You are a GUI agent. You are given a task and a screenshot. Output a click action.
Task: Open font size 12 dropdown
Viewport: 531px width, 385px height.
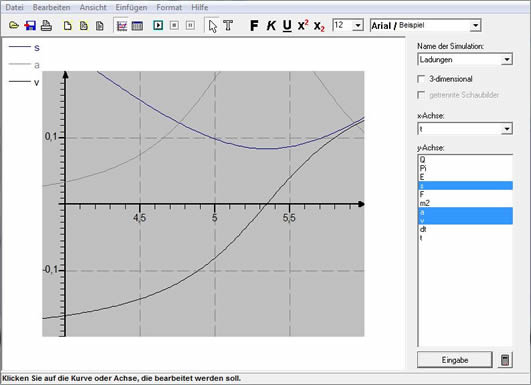point(358,25)
